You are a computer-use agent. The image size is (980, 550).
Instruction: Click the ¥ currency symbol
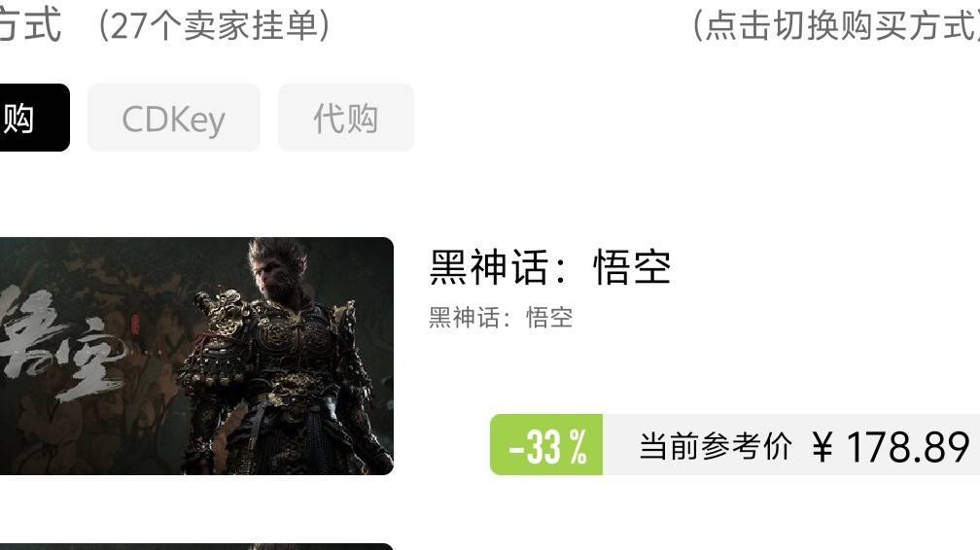tap(822, 447)
